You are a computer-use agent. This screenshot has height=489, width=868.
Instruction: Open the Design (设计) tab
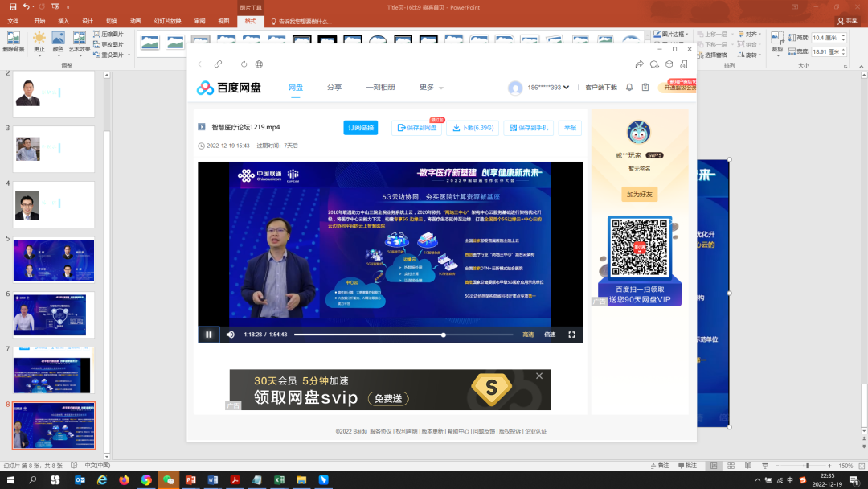click(x=88, y=21)
